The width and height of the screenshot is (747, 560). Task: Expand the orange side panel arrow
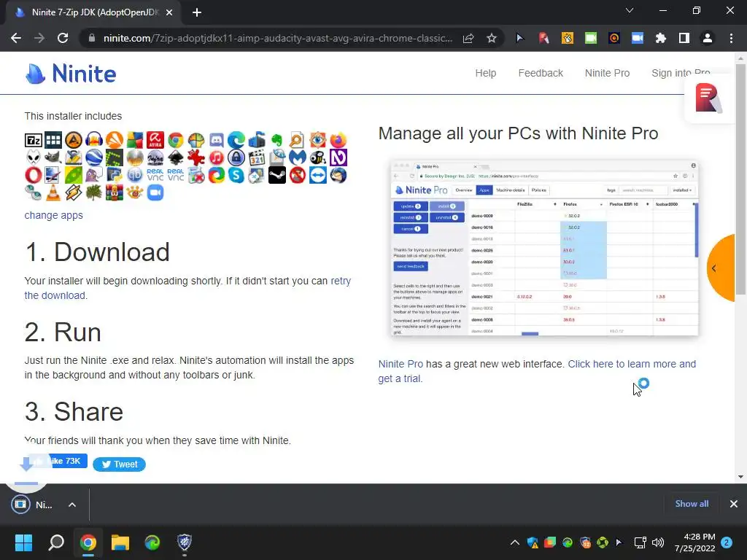click(x=714, y=268)
